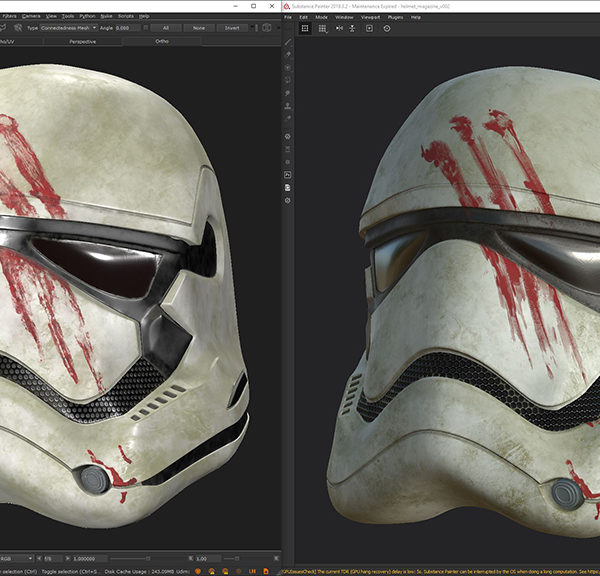Screen dimensions: 600x576
Task: Adjust the gain slider in Mari status bar
Action: (147, 559)
